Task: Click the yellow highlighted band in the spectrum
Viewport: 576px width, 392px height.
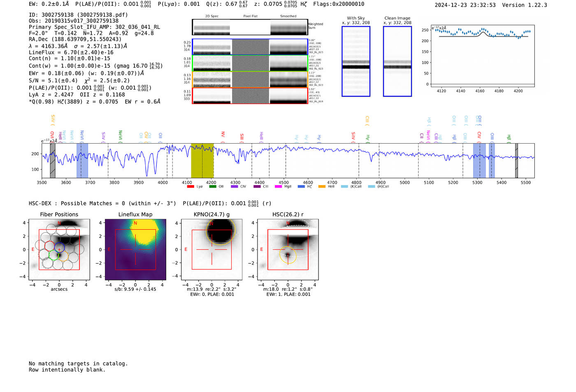Action: pos(202,161)
